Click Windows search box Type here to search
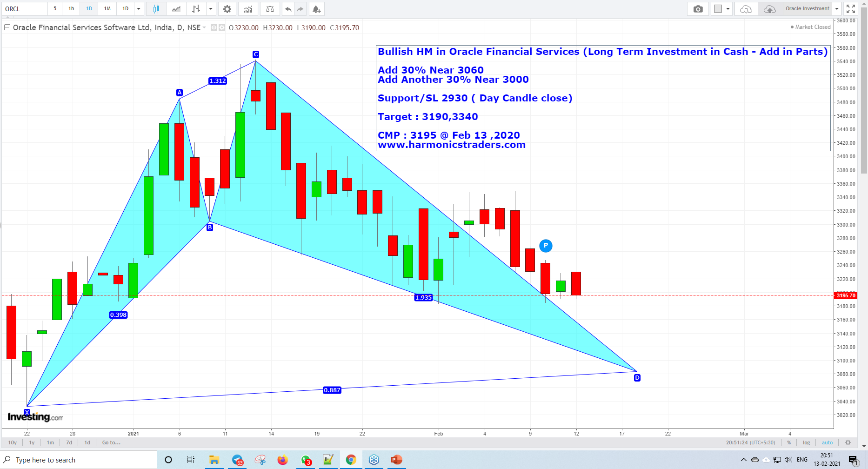The width and height of the screenshot is (868, 469). pyautogui.click(x=79, y=460)
